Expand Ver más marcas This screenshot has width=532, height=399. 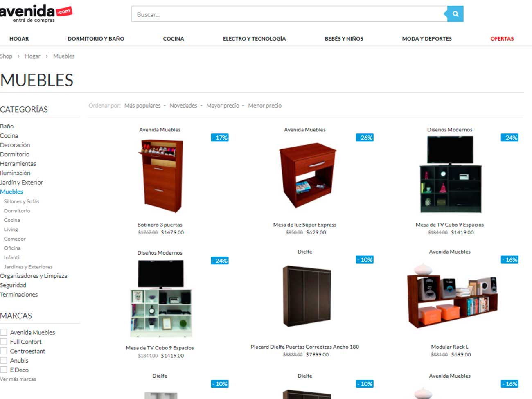(x=18, y=379)
